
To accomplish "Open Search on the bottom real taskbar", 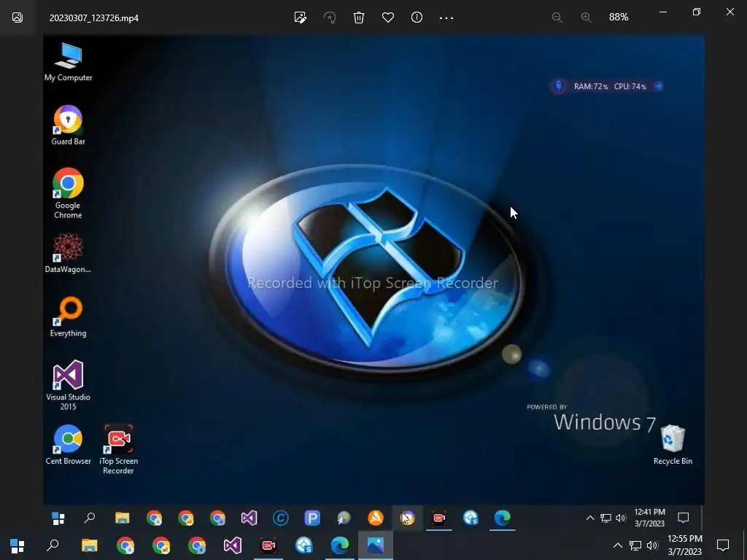I will tap(53, 545).
